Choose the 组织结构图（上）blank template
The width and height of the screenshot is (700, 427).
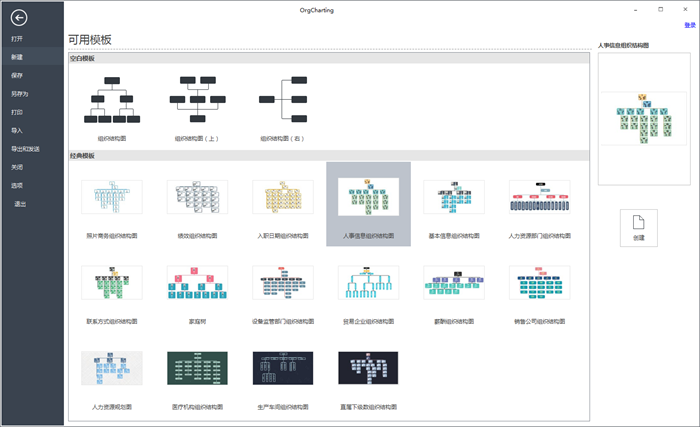pos(197,100)
